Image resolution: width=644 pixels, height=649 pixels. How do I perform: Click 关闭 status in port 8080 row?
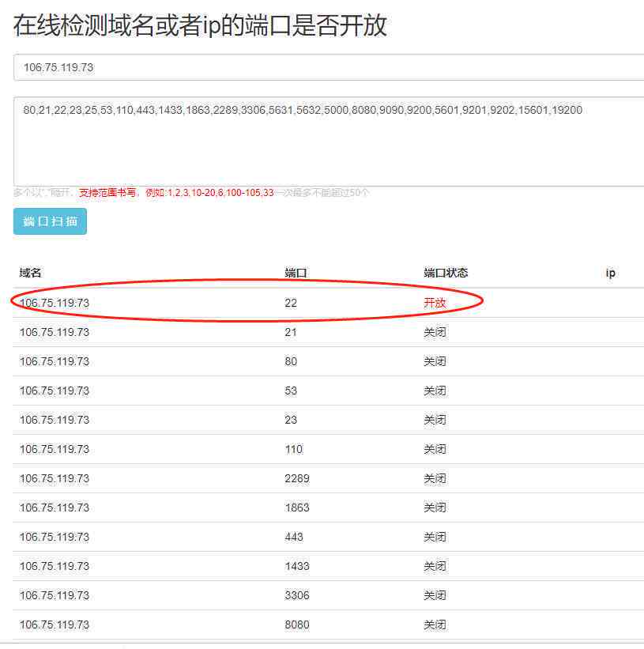coord(435,624)
